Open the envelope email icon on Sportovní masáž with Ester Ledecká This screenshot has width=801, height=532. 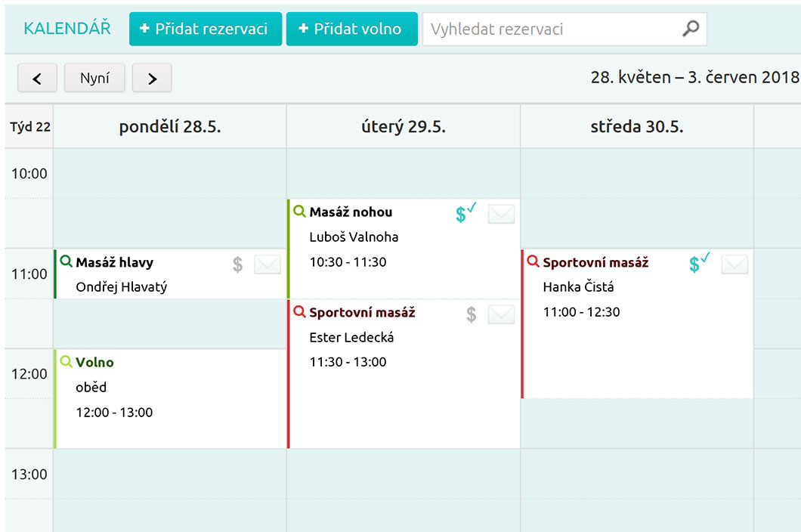point(501,314)
